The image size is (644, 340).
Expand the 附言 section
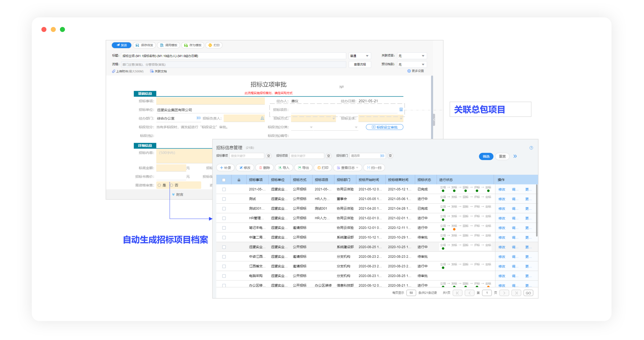(177, 195)
